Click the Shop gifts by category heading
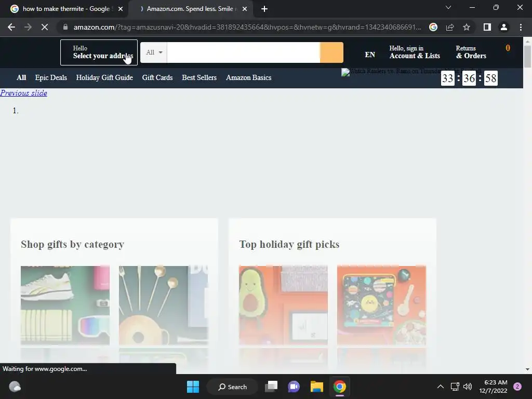 click(x=72, y=244)
